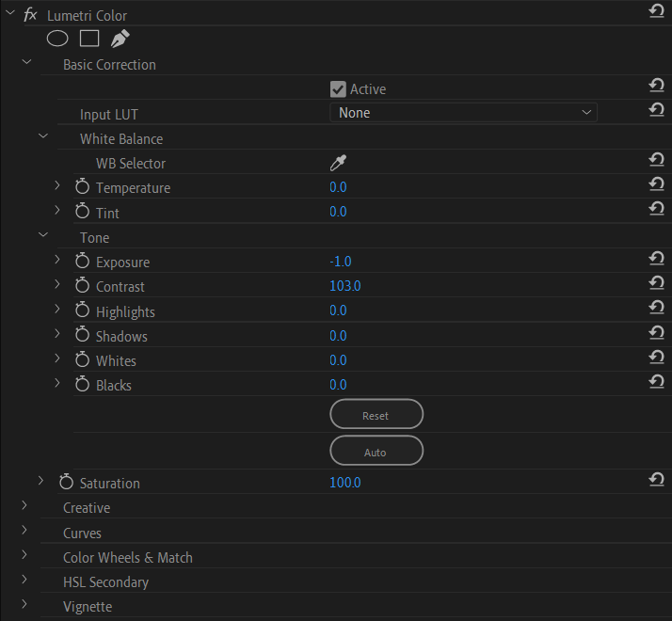Expand the Shadows slider row
Image resolution: width=672 pixels, height=621 pixels.
(57, 333)
